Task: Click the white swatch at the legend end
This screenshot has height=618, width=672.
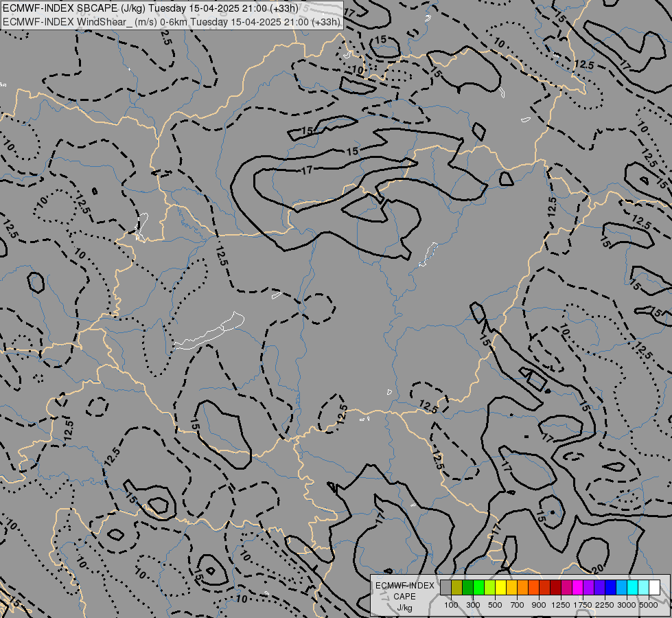Action: point(654,588)
